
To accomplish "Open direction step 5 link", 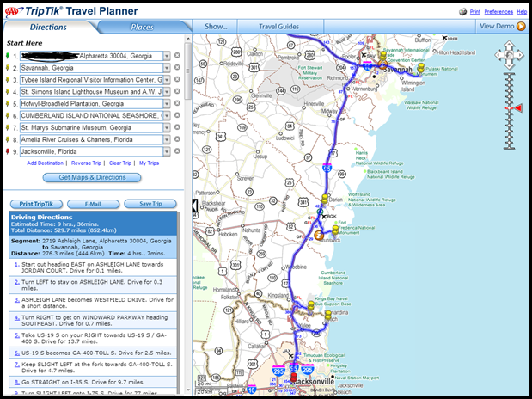I will [16, 335].
